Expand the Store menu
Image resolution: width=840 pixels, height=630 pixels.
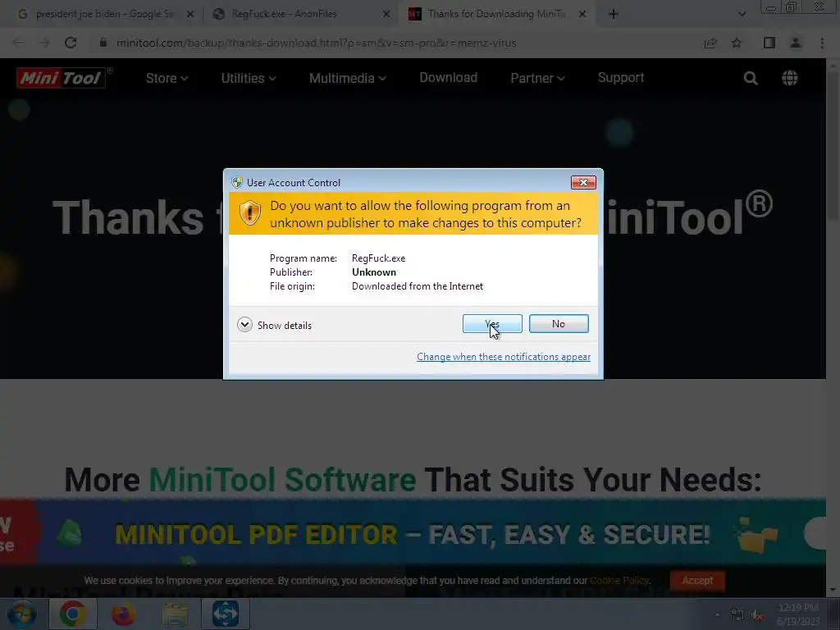[167, 78]
